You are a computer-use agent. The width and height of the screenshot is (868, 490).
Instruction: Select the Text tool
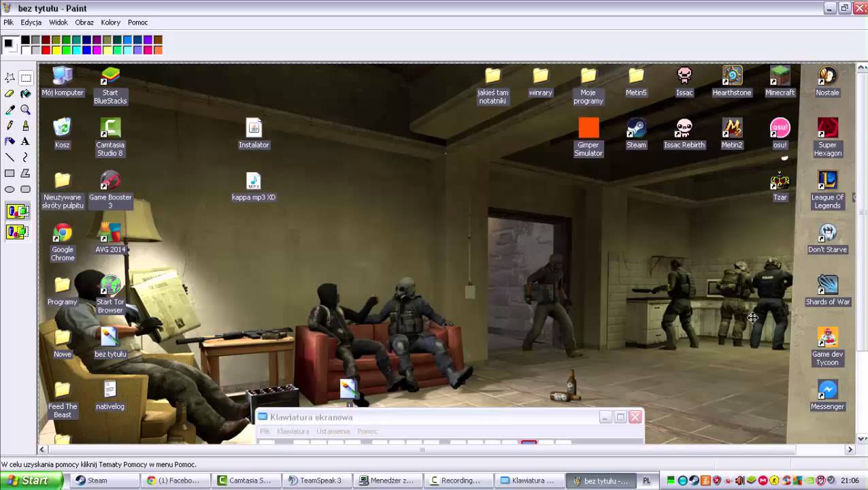click(26, 142)
